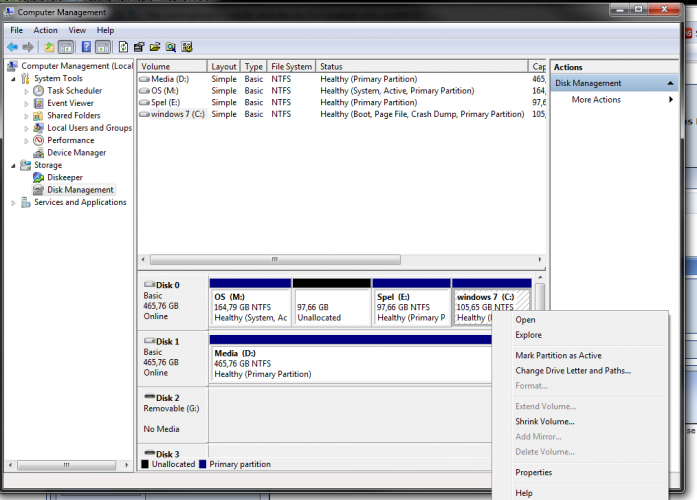
Task: Open the Action menu
Action: point(45,30)
